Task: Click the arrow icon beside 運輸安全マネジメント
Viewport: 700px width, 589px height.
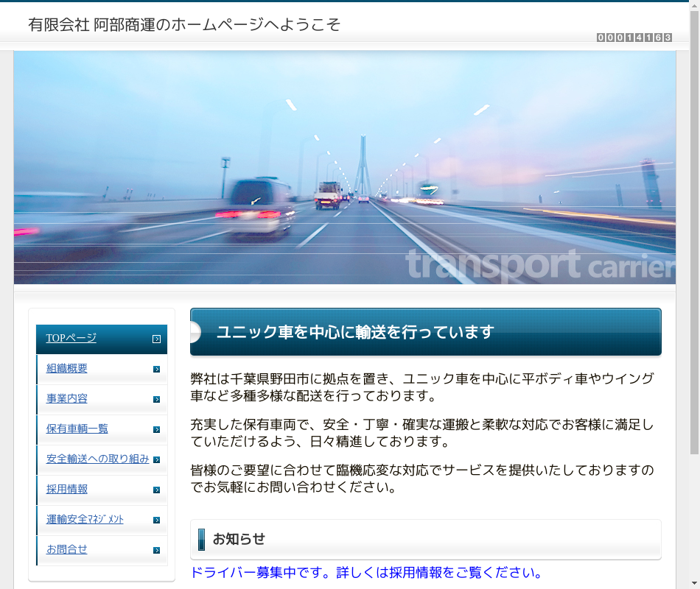Action: pyautogui.click(x=156, y=521)
